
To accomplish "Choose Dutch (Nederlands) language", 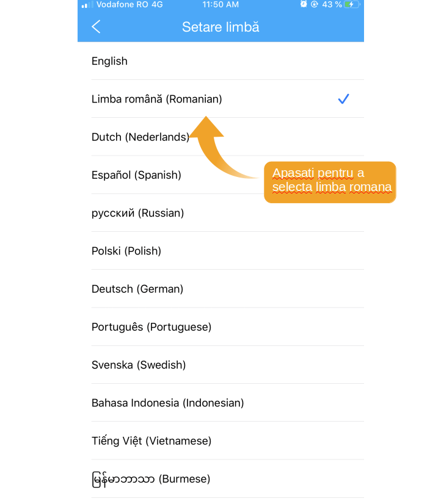I will (x=221, y=137).
